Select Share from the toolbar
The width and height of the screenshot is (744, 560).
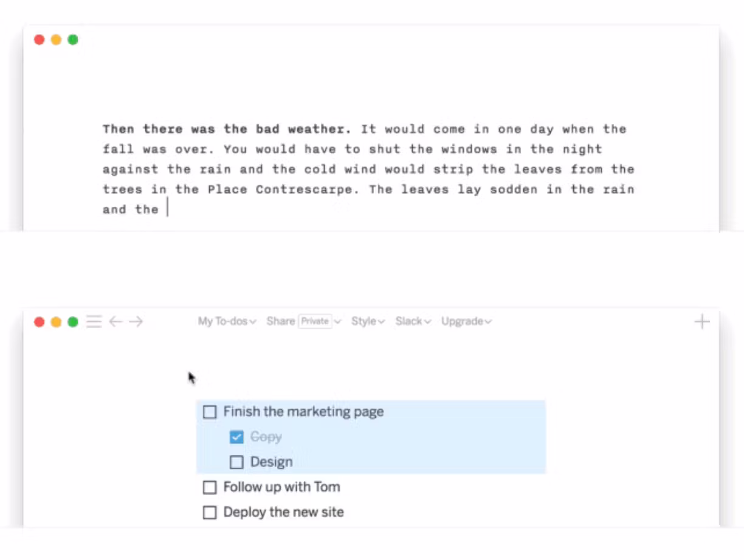pyautogui.click(x=280, y=321)
